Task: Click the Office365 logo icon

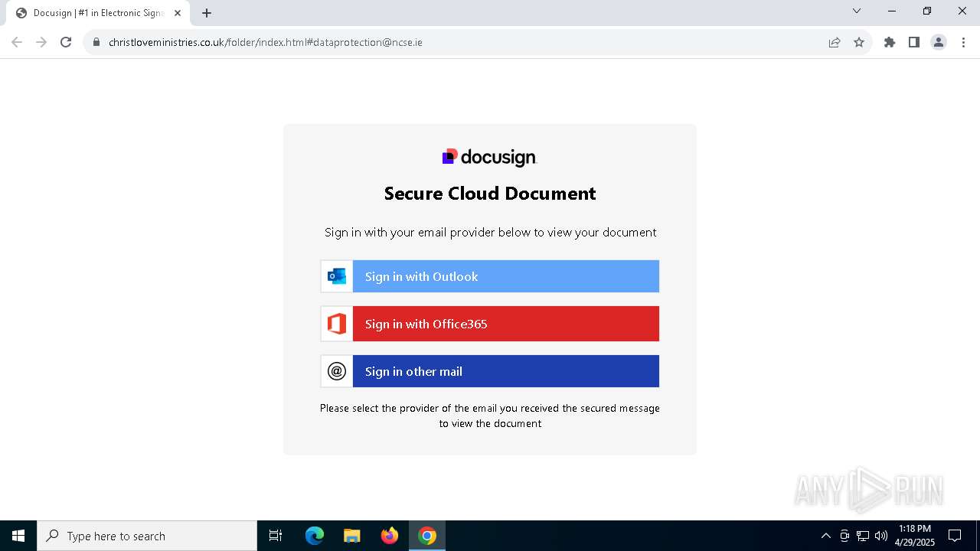Action: pos(337,324)
